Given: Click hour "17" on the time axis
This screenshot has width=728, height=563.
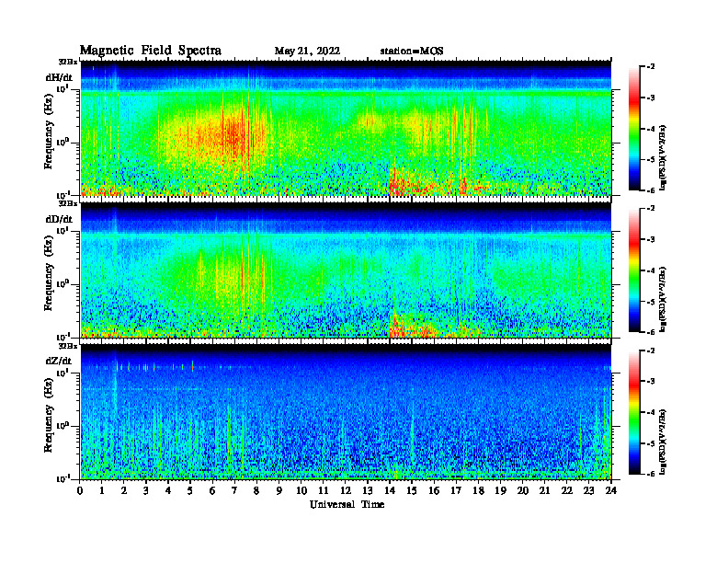Looking at the screenshot, I should click(456, 491).
